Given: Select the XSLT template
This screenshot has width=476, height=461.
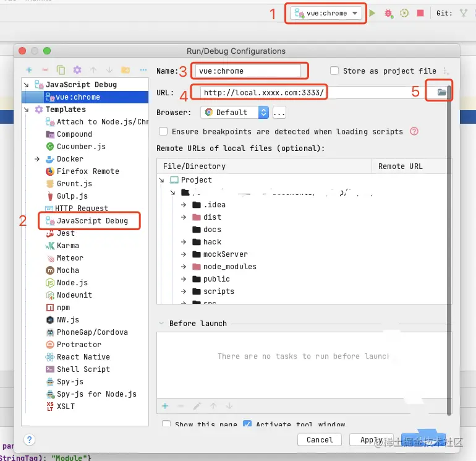Looking at the screenshot, I should click(60, 407).
